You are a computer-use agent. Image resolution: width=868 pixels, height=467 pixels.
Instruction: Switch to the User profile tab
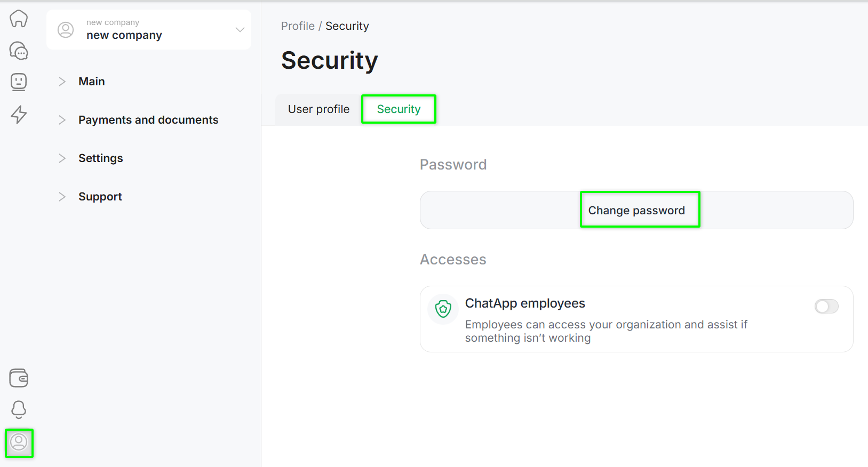point(318,109)
